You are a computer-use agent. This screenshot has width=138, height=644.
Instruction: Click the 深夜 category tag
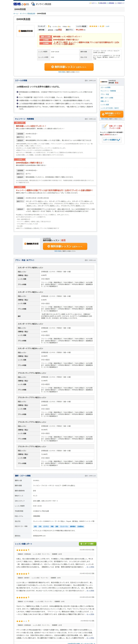pos(57,526)
